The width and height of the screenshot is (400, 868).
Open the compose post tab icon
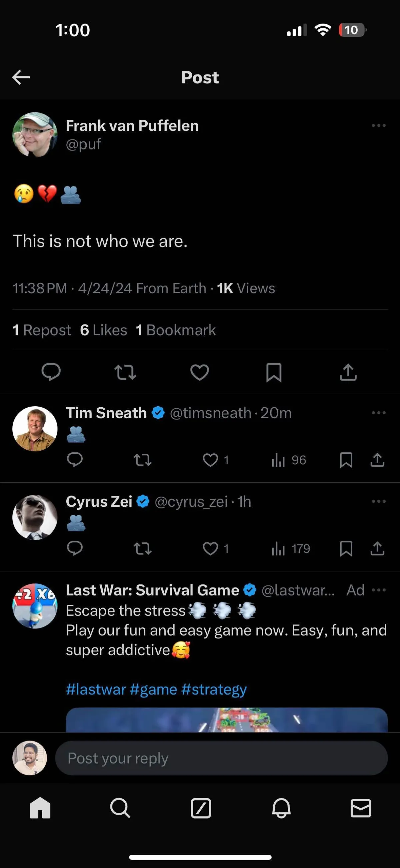click(x=201, y=808)
